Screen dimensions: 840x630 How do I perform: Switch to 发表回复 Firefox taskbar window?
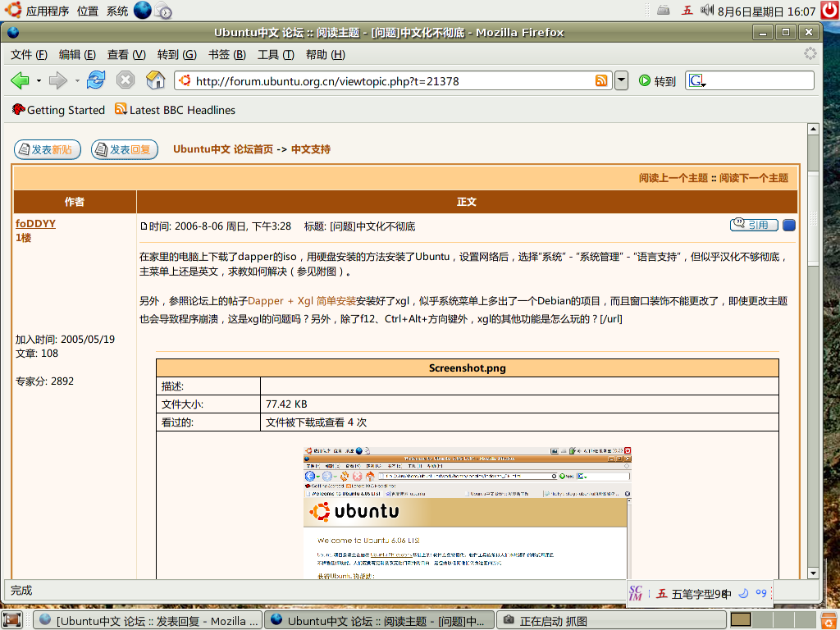tap(148, 621)
